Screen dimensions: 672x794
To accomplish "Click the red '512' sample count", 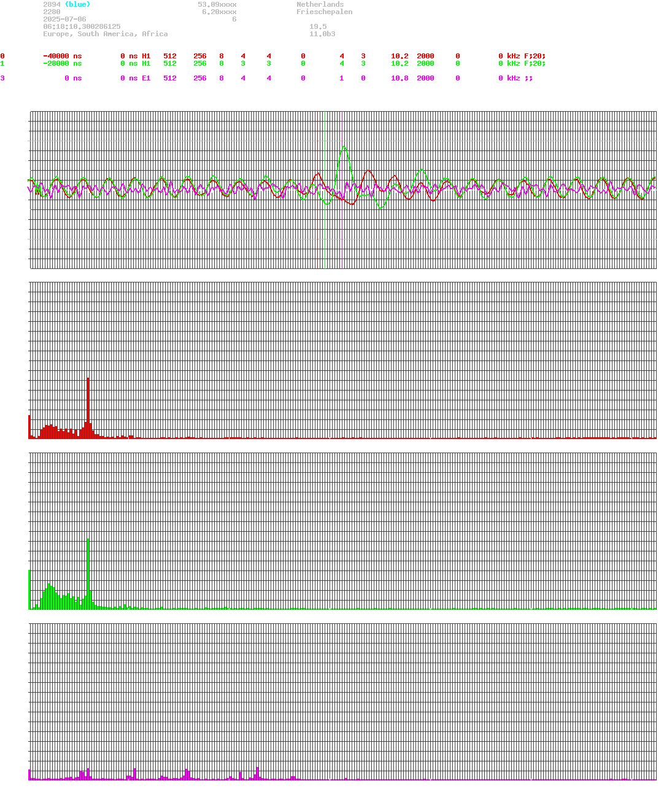I will coord(170,56).
